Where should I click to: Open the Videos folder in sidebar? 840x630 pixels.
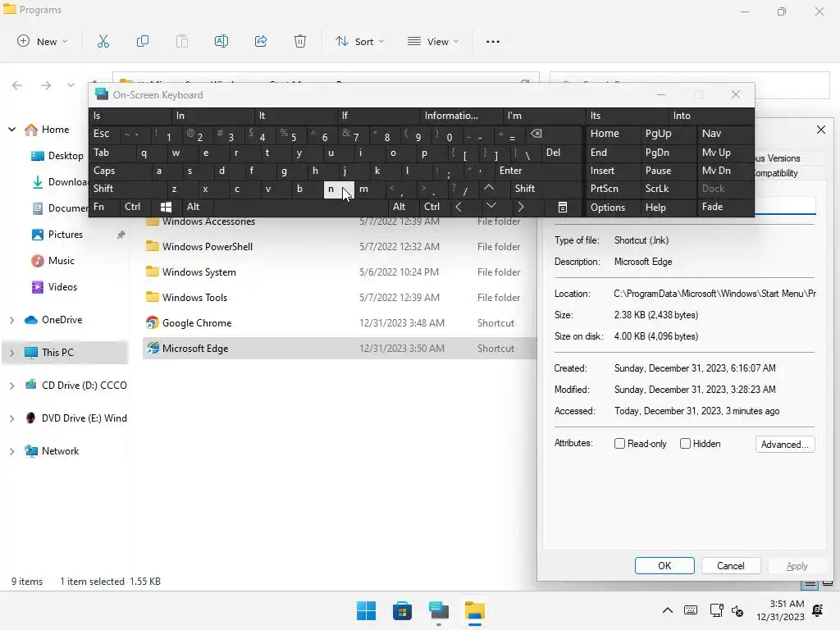pyautogui.click(x=62, y=287)
